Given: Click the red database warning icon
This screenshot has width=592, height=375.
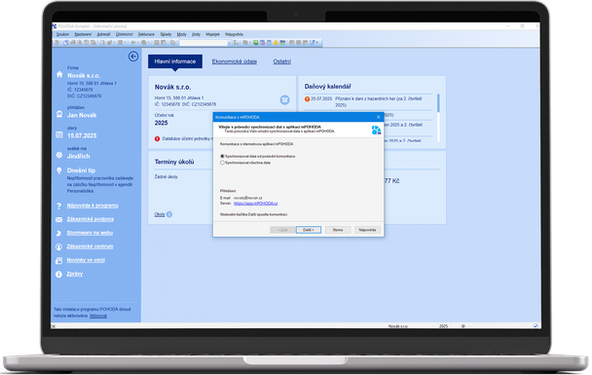Looking at the screenshot, I should coord(157,139).
